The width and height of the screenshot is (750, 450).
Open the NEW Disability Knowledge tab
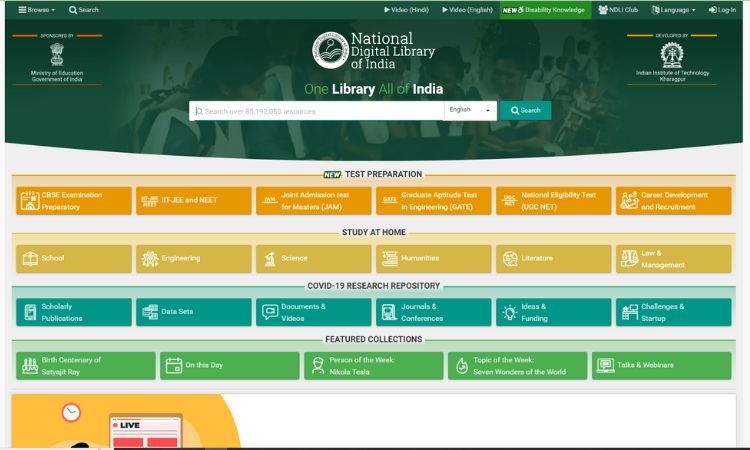(545, 10)
